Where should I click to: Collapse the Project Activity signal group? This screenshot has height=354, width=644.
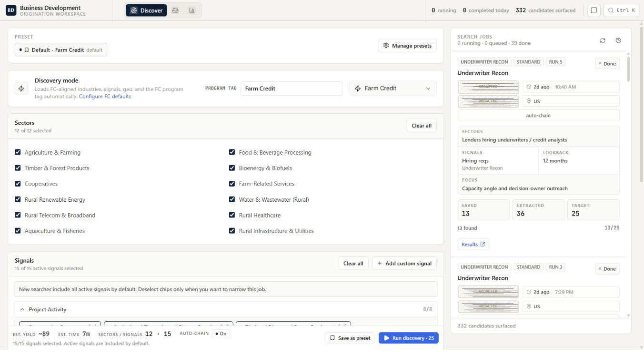pos(22,309)
